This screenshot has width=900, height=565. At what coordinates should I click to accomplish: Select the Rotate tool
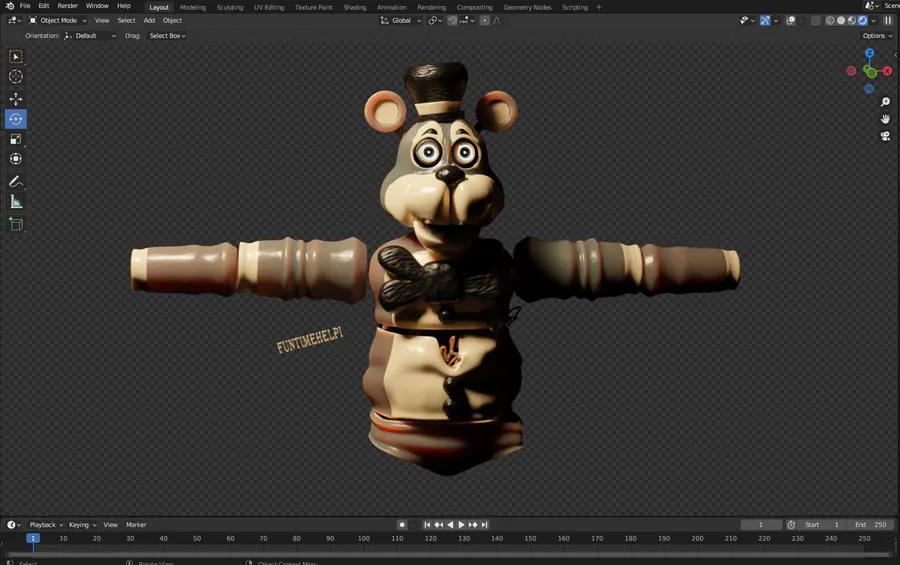15,119
